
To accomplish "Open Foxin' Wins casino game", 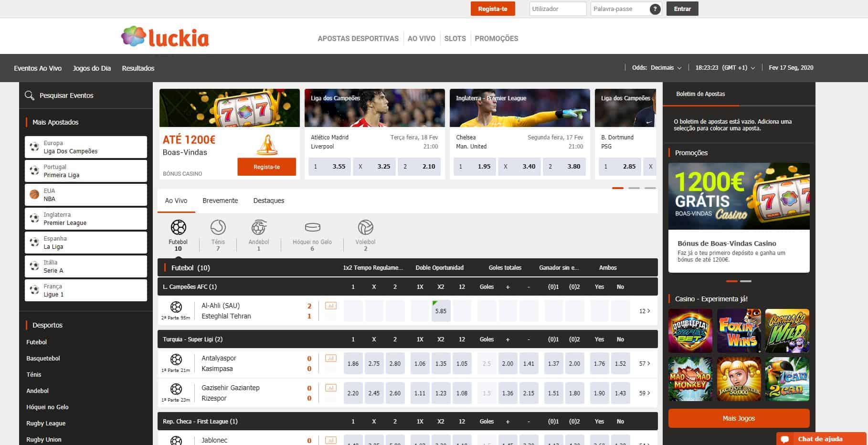I will coord(739,330).
